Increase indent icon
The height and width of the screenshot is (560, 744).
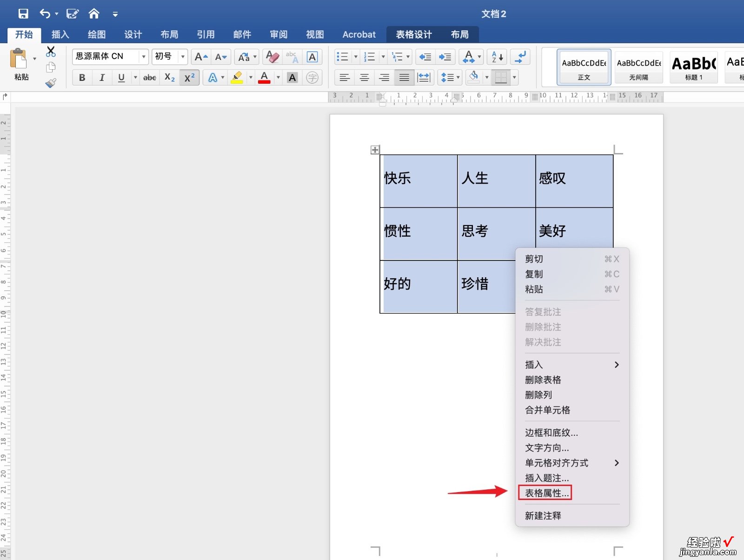pyautogui.click(x=445, y=57)
